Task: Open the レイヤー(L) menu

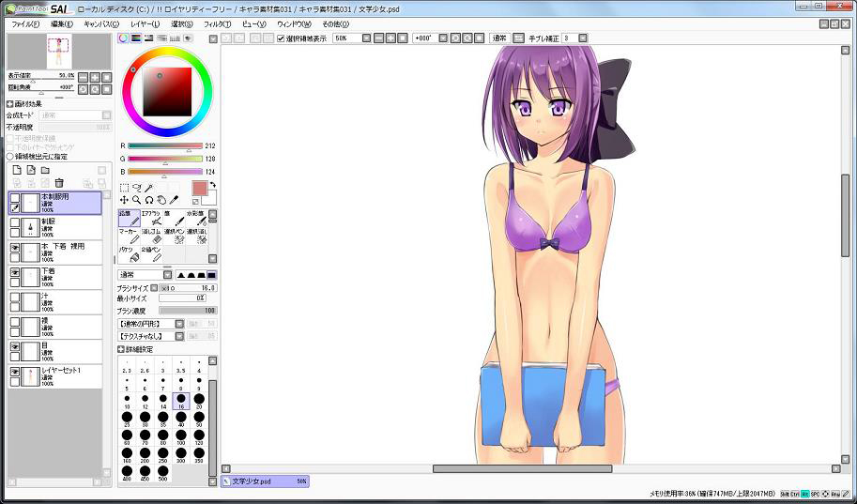Action: 145,23
